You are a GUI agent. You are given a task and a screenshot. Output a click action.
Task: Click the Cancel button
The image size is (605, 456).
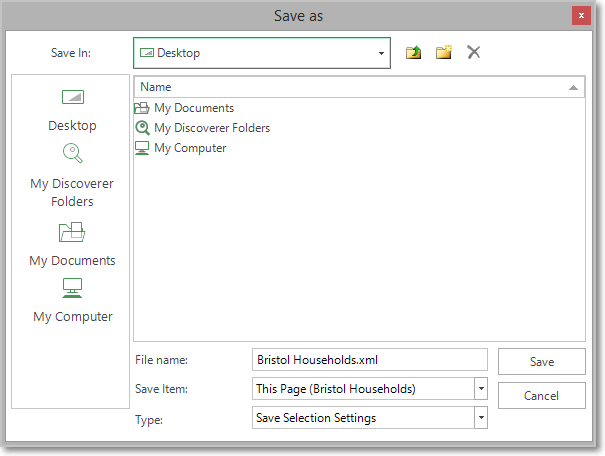(x=542, y=395)
